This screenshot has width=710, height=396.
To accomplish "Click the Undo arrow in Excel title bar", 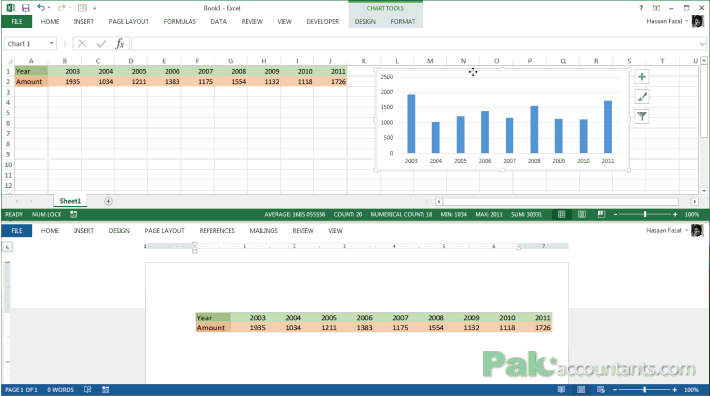I will click(x=41, y=7).
